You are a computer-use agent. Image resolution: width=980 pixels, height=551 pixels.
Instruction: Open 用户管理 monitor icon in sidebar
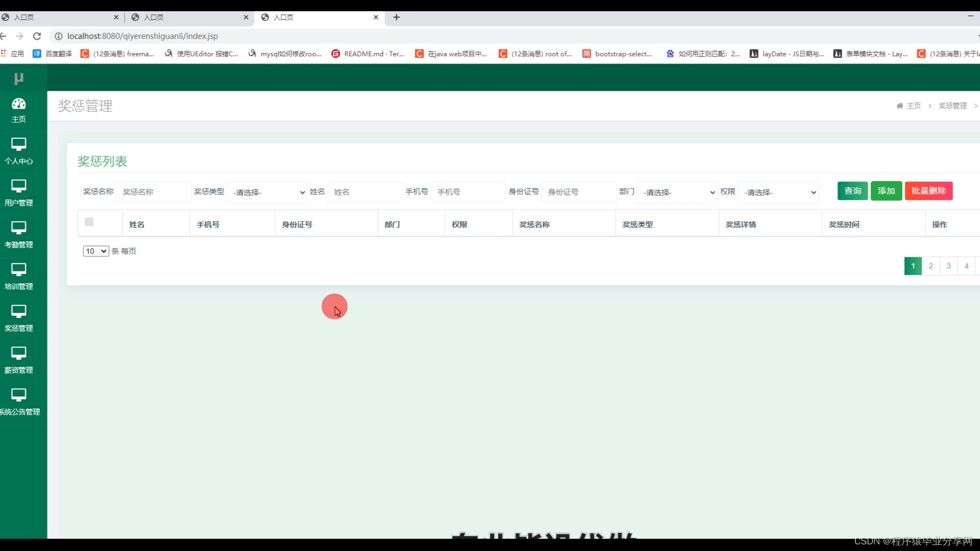(19, 187)
